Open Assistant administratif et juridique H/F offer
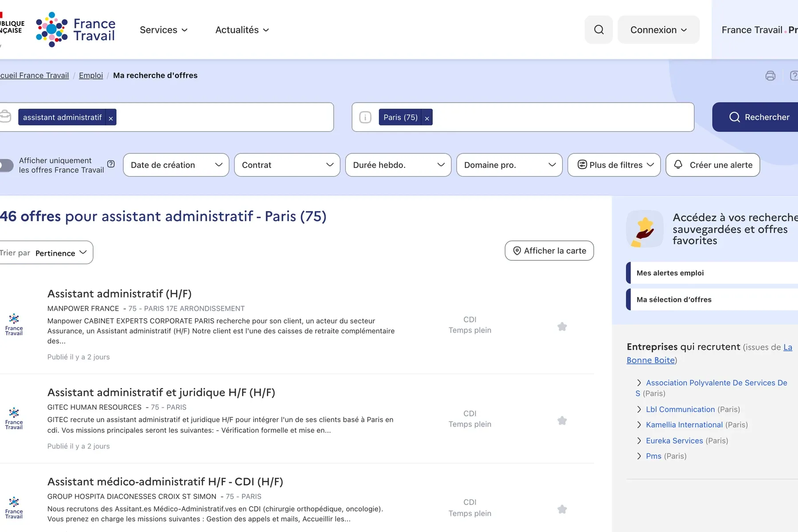The width and height of the screenshot is (798, 532). pyautogui.click(x=161, y=392)
